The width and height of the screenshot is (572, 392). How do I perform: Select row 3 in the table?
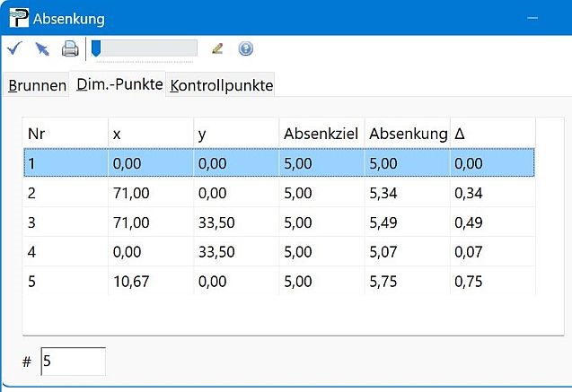(x=65, y=222)
